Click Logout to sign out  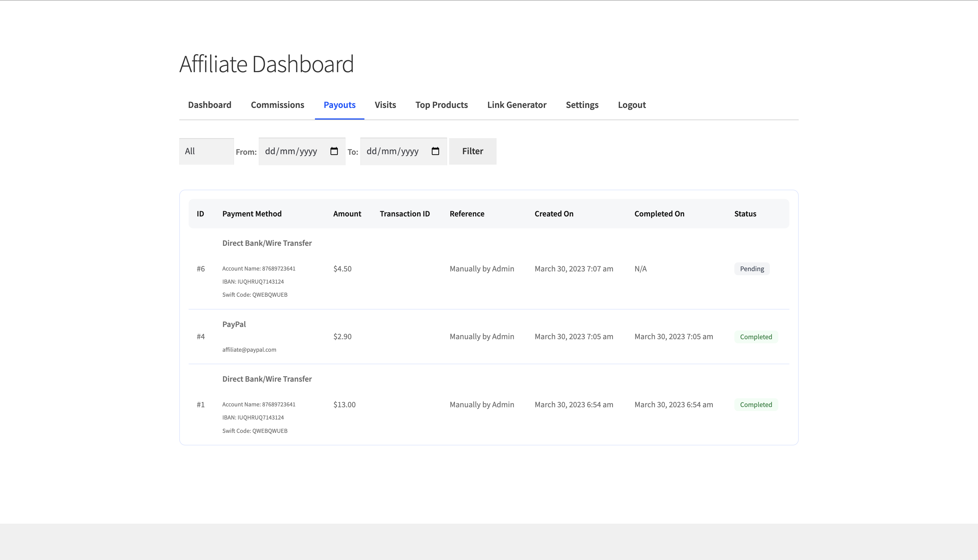pyautogui.click(x=631, y=105)
